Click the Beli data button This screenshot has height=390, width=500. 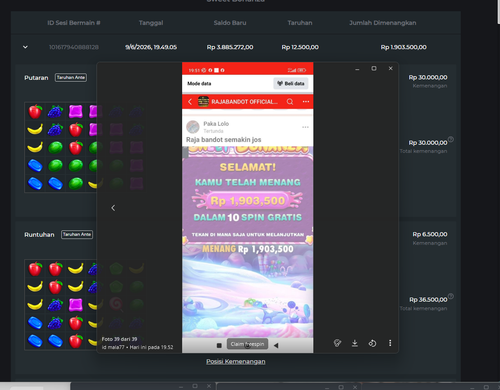point(291,83)
